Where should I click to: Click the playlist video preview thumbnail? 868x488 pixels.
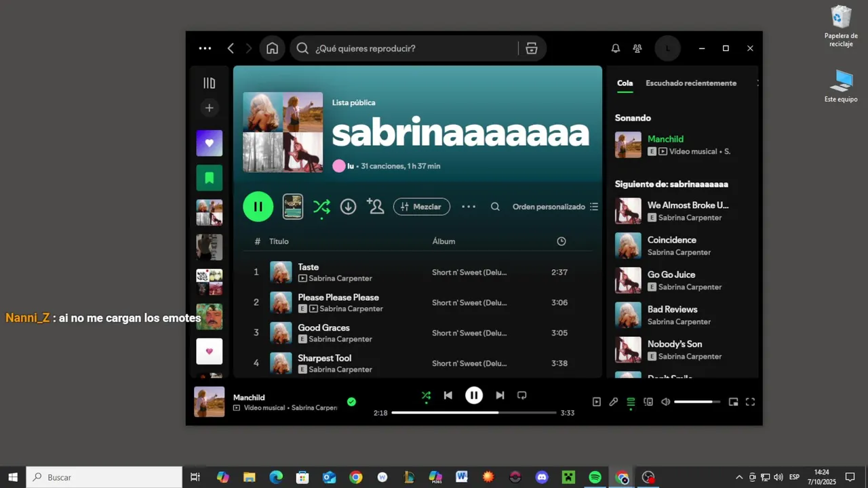pyautogui.click(x=293, y=207)
